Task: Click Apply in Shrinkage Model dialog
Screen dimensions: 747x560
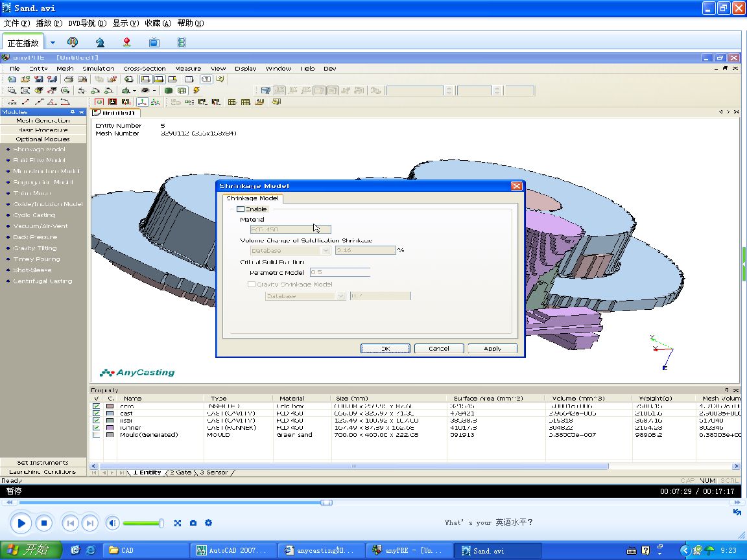Action: click(x=492, y=349)
